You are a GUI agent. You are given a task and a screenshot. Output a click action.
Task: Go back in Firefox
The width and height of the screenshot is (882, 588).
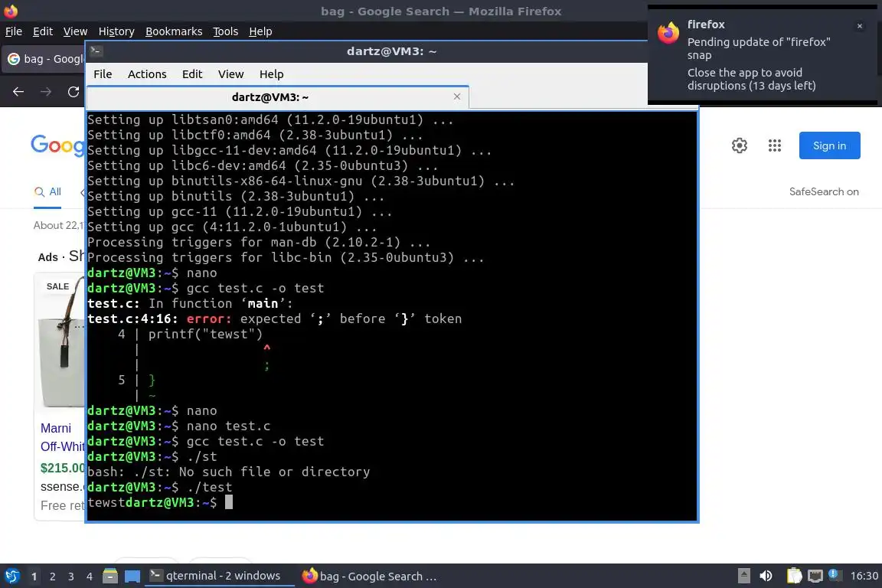tap(18, 92)
